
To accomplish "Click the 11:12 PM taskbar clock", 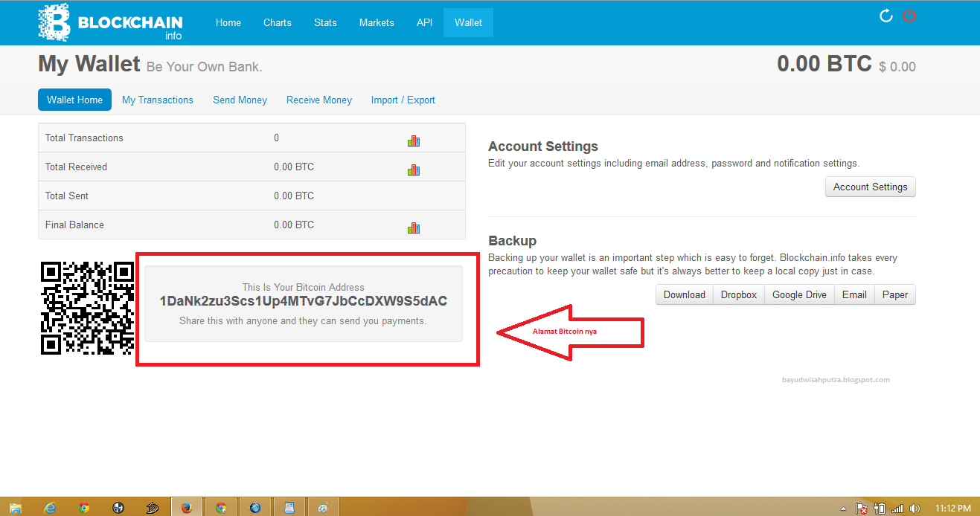I will pos(953,509).
